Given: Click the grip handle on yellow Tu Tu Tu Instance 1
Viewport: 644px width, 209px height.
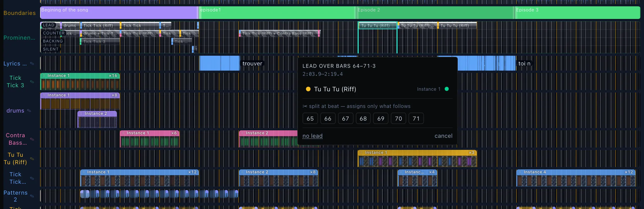Looking at the screenshot, I should (x=361, y=152).
